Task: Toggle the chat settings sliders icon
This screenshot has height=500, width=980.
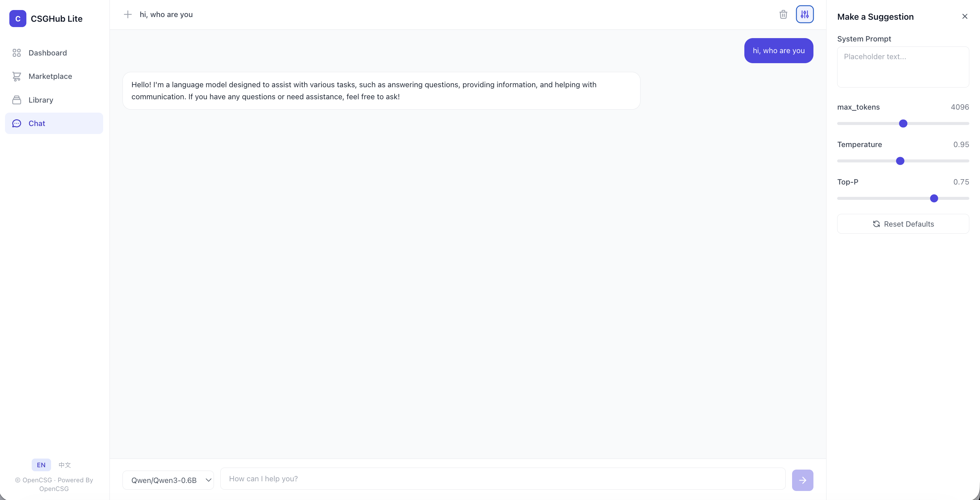Action: (x=805, y=14)
